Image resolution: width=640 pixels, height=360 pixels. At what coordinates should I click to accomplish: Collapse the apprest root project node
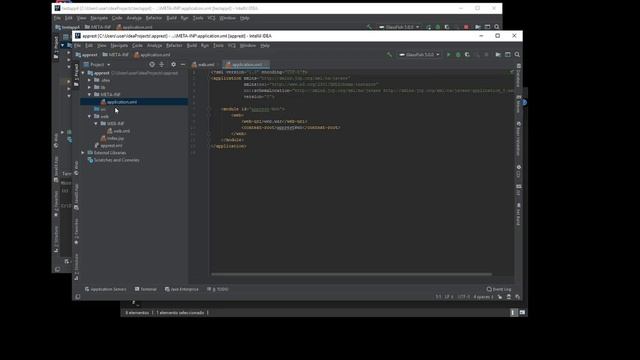click(83, 73)
